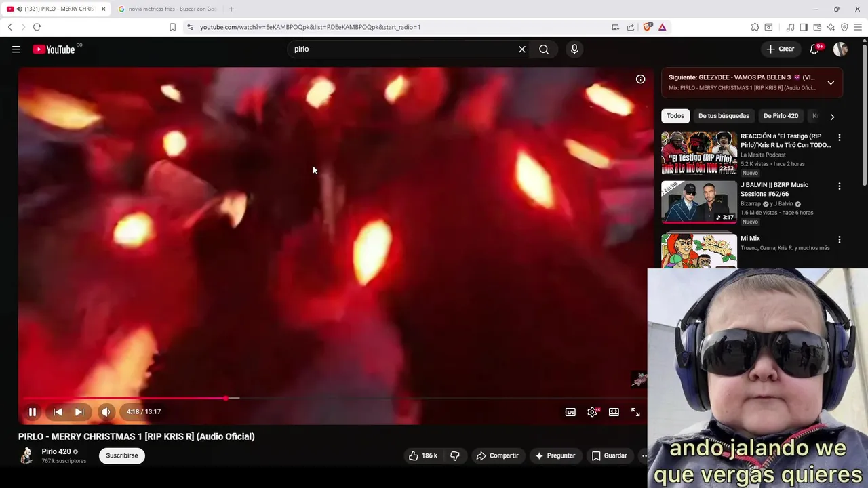Click the share page icon in address bar
Screen dimensions: 868x488
tap(631, 27)
